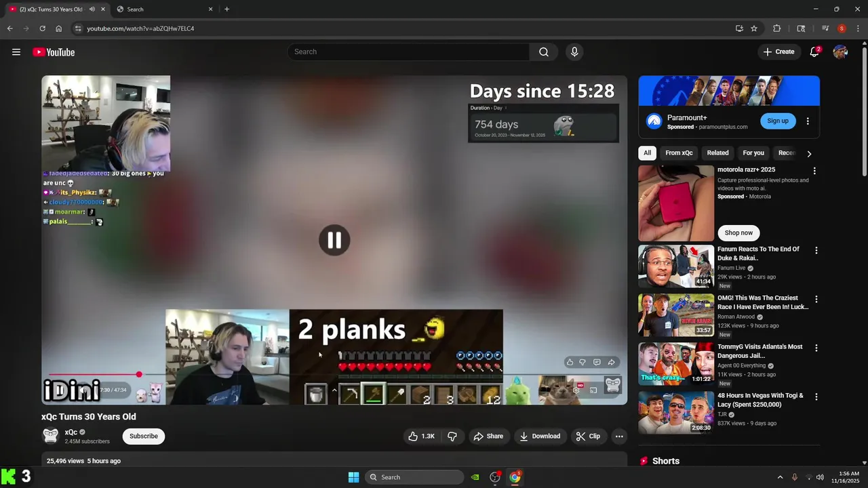Click Shop now on Motorola ad
This screenshot has width=868, height=488.
pos(738,232)
